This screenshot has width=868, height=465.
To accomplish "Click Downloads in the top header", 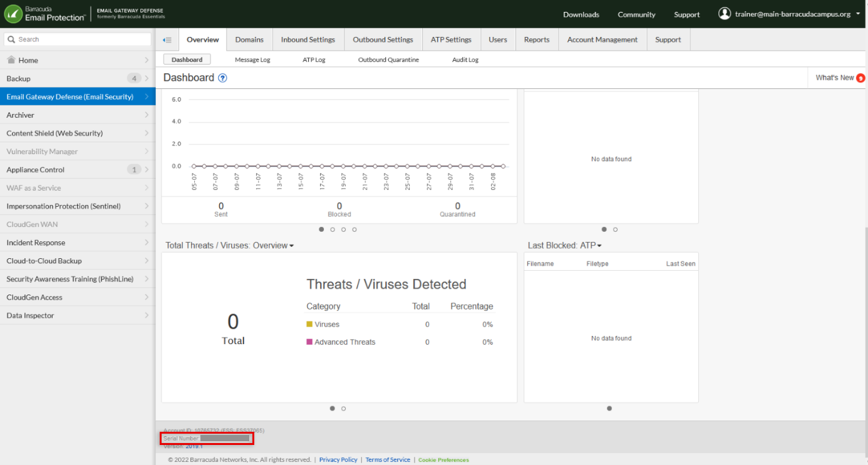I will 581,14.
